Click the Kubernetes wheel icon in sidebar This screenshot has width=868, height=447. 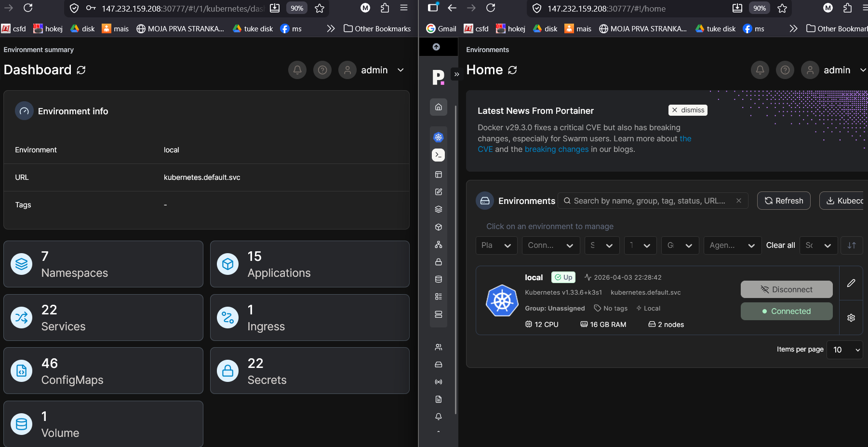click(438, 137)
